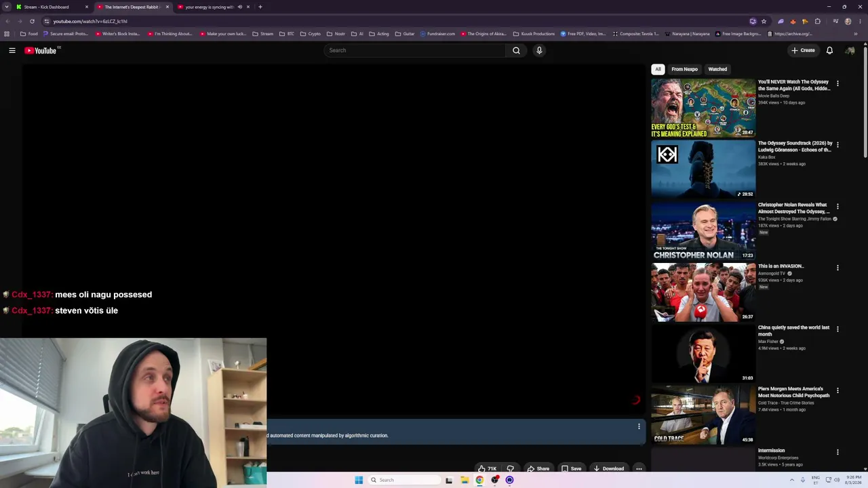Screen dimensions: 868x488
Task: Open the tab search dropdown arrow
Action: coord(7,7)
